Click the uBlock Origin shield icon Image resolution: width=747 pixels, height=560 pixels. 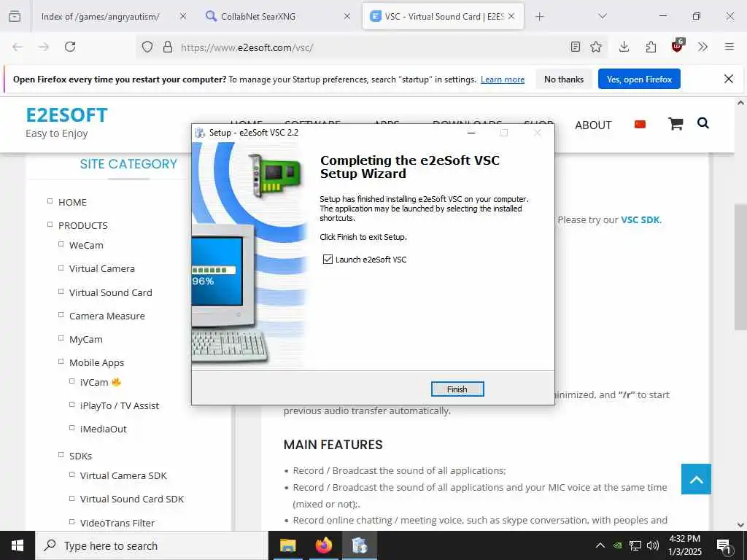point(678,46)
